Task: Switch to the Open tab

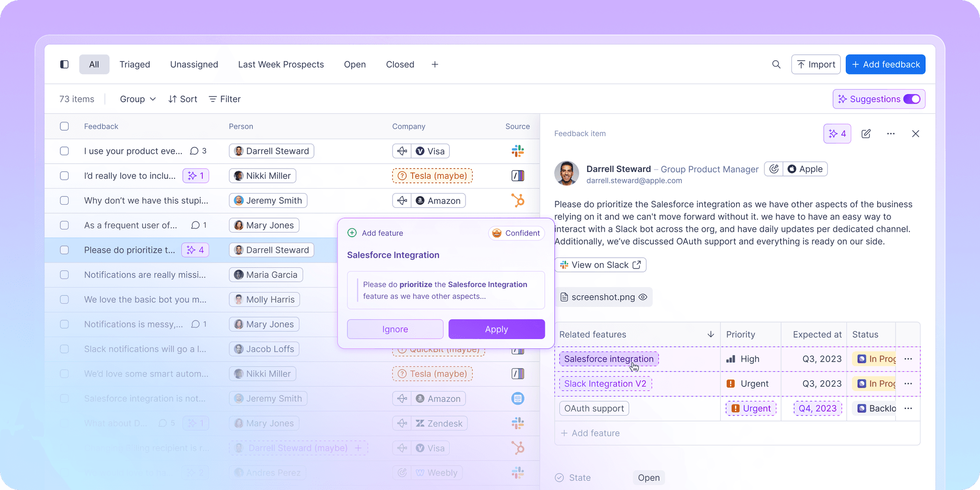Action: [355, 64]
